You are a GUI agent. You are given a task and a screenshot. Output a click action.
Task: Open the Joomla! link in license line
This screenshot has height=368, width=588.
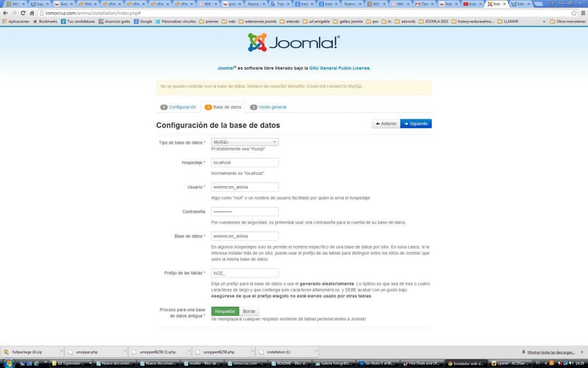pos(226,68)
